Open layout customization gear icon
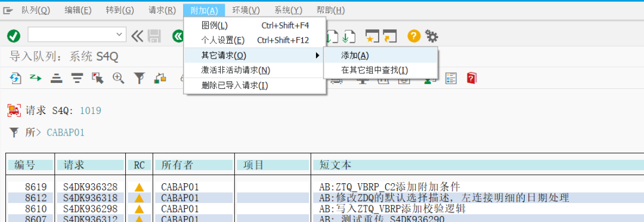Image resolution: width=644 pixels, height=222 pixels. coord(432,36)
